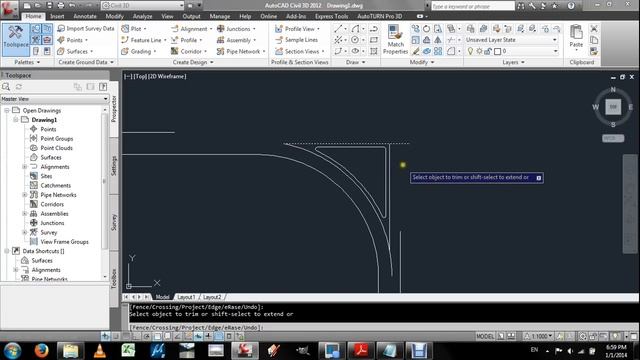Image resolution: width=640 pixels, height=360 pixels.
Task: Open the Survey vertical tab
Action: pos(114,222)
